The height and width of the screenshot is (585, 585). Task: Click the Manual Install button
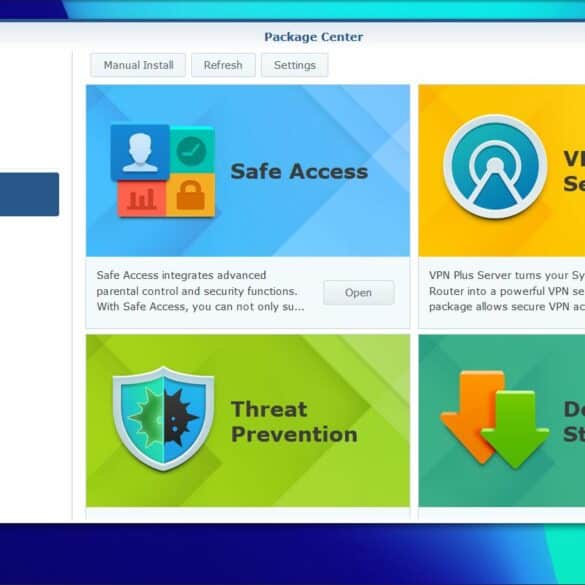pos(138,65)
